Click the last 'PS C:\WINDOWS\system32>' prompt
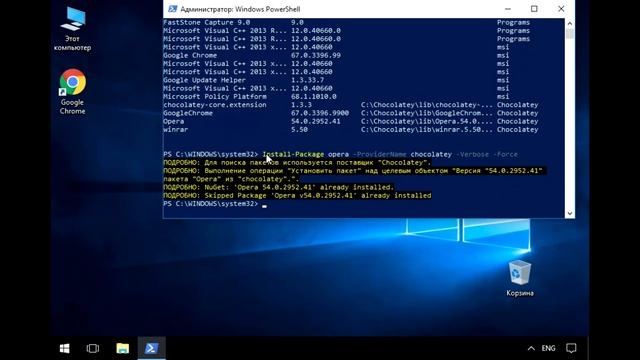Image resolution: width=640 pixels, height=360 pixels. point(211,204)
